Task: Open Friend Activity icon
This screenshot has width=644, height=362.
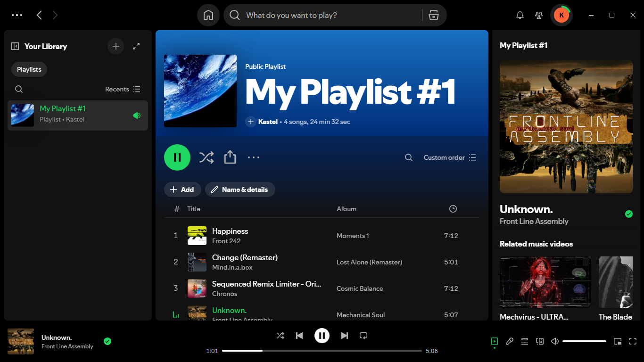Action: 539,15
